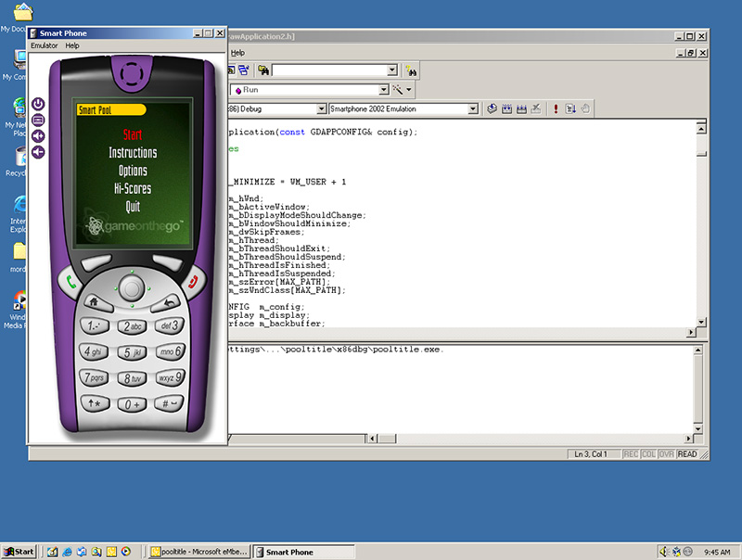Select Options in the Smart Pool menu
742x560 pixels.
pyautogui.click(x=133, y=171)
